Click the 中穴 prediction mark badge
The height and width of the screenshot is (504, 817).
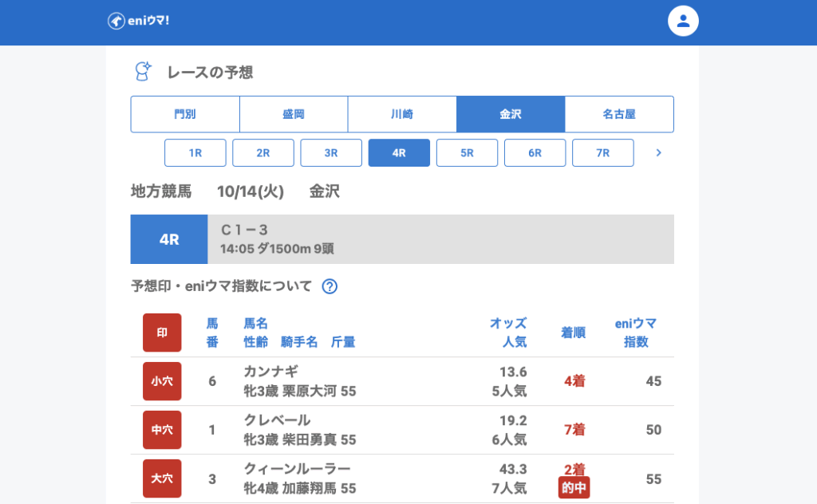tap(162, 430)
